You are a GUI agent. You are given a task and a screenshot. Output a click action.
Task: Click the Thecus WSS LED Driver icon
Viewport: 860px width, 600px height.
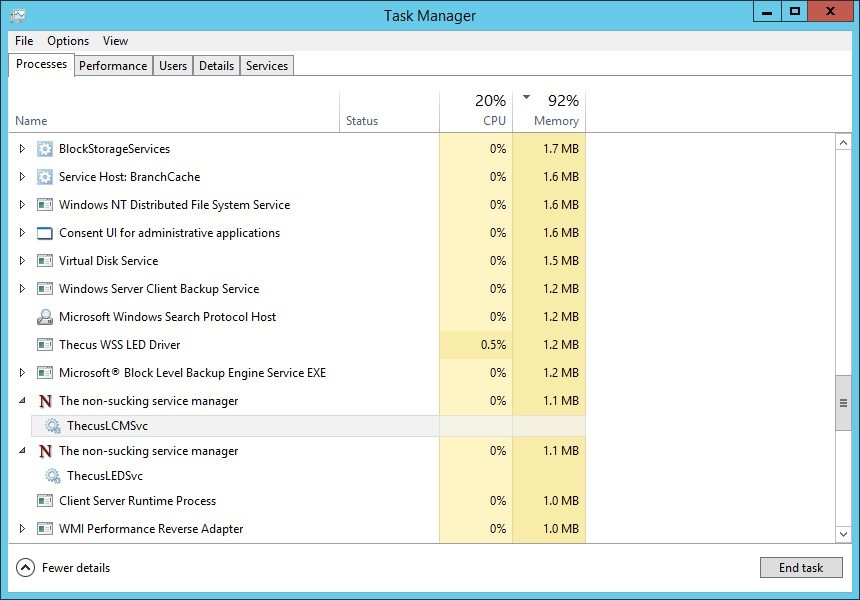click(44, 344)
